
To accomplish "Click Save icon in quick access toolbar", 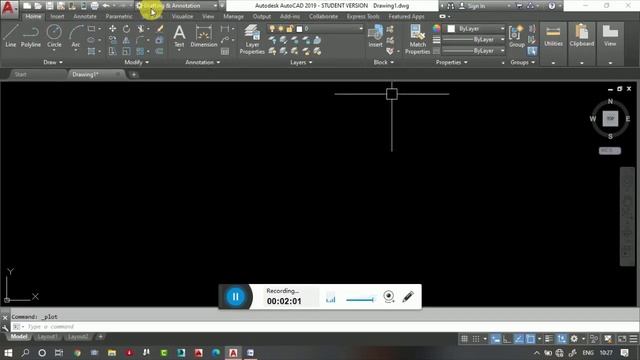I will click(x=49, y=6).
